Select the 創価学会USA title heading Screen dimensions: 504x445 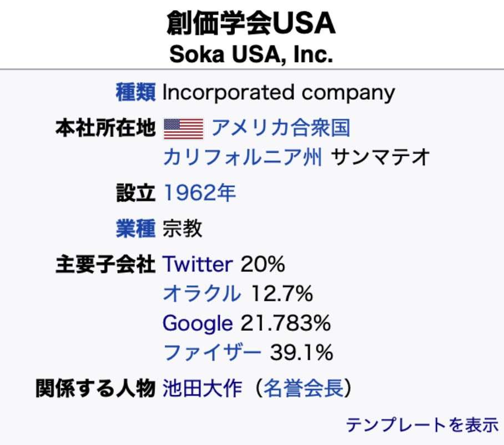[x=251, y=23]
